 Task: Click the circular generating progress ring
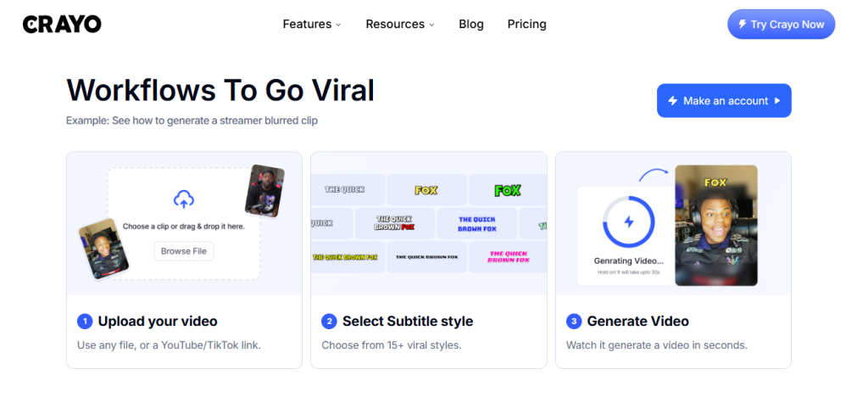tap(628, 221)
